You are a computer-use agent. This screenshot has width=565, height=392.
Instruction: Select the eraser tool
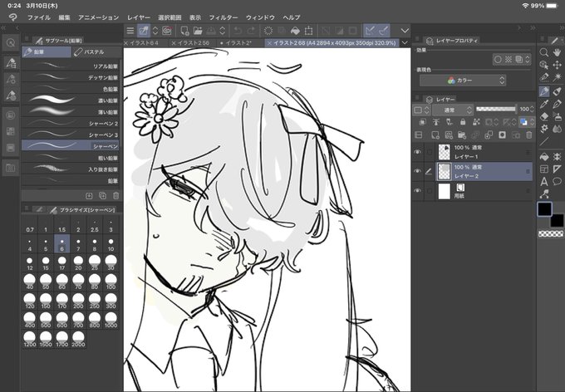(x=544, y=116)
